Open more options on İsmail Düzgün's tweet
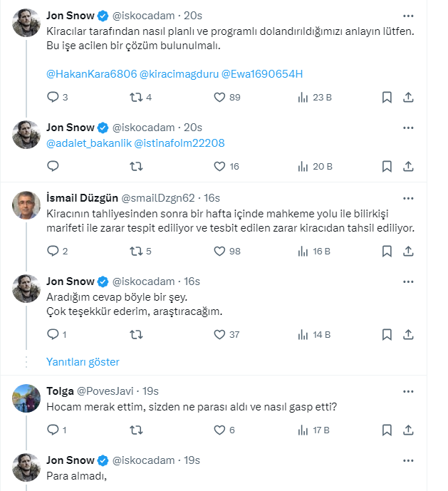448x491 pixels. coord(408,197)
